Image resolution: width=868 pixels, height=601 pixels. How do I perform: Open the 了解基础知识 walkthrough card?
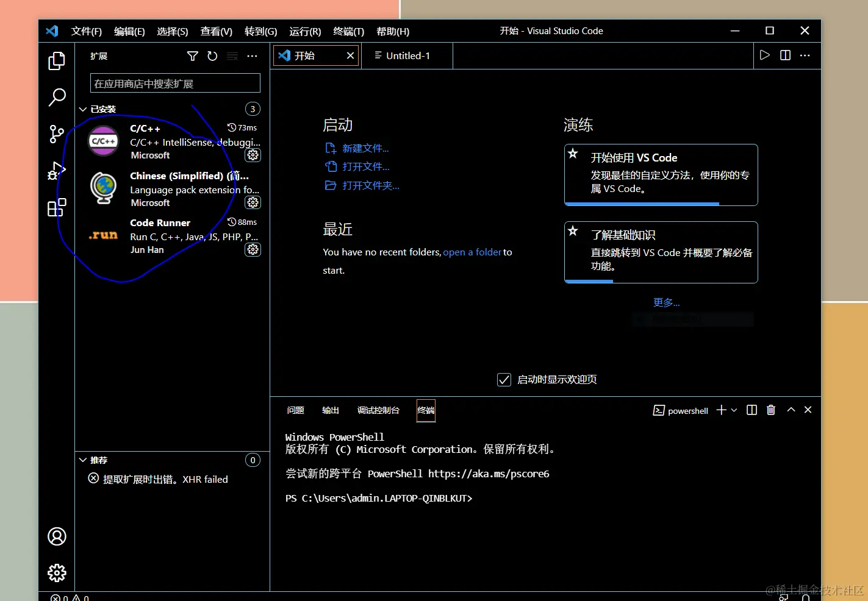(x=661, y=252)
